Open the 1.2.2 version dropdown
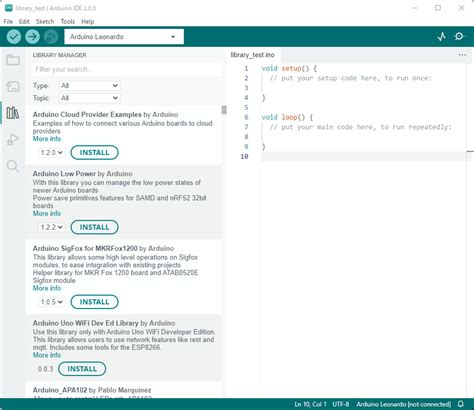The image size is (474, 410). [51, 227]
